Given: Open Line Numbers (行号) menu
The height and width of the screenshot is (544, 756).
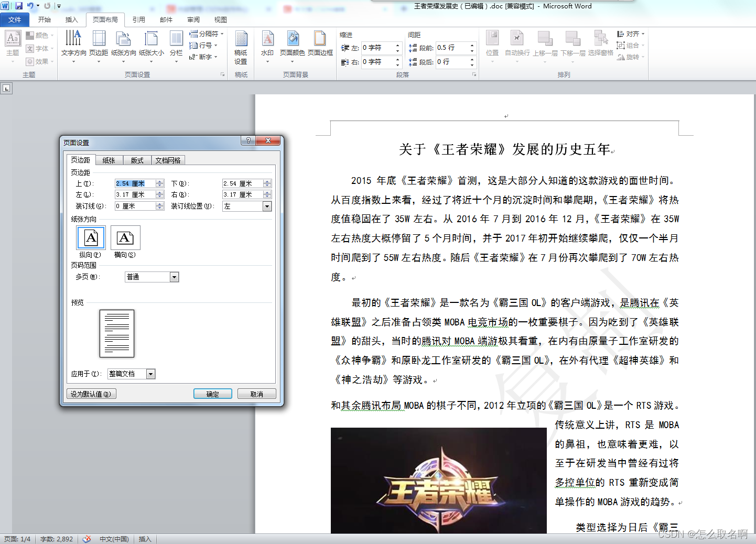Looking at the screenshot, I should (203, 45).
